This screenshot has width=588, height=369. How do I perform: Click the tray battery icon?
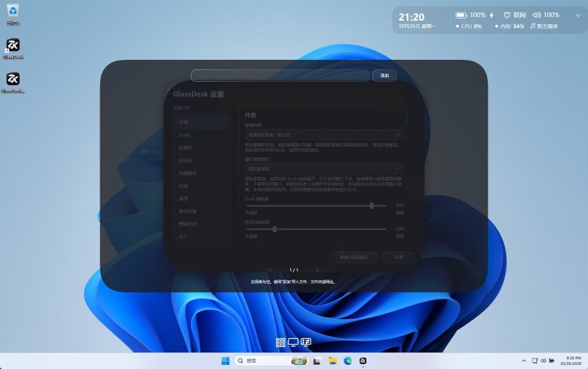(x=552, y=361)
